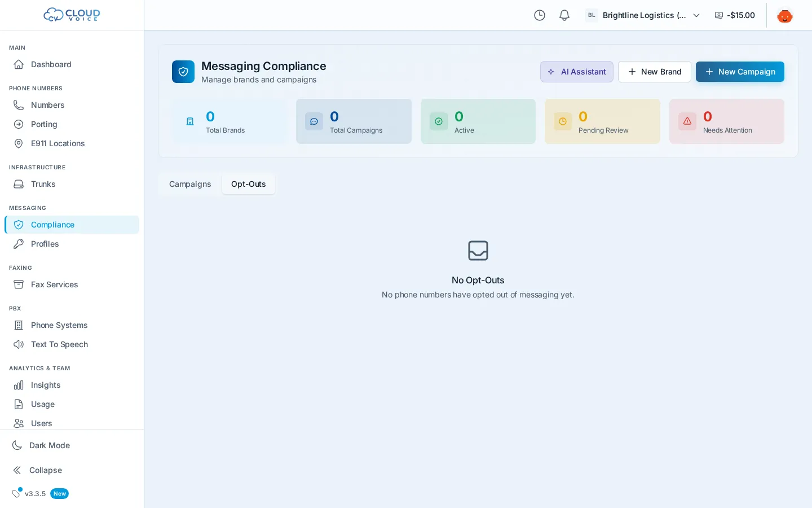Open Numbers page
Screen dimensions: 812x508
72,105
